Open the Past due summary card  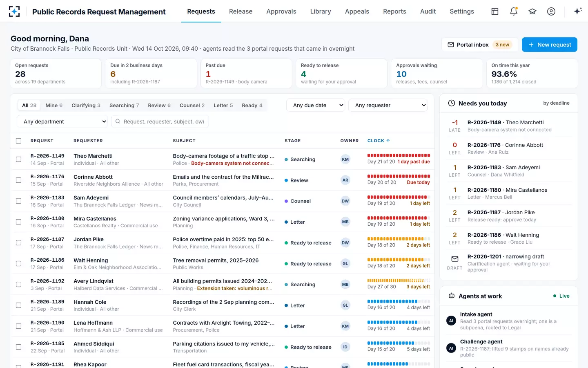point(246,74)
